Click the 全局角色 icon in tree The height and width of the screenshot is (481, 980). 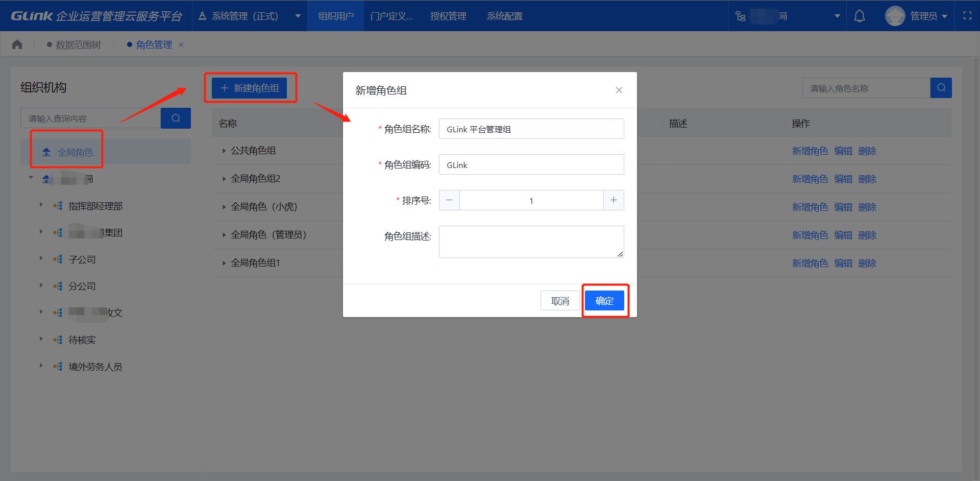coord(46,152)
